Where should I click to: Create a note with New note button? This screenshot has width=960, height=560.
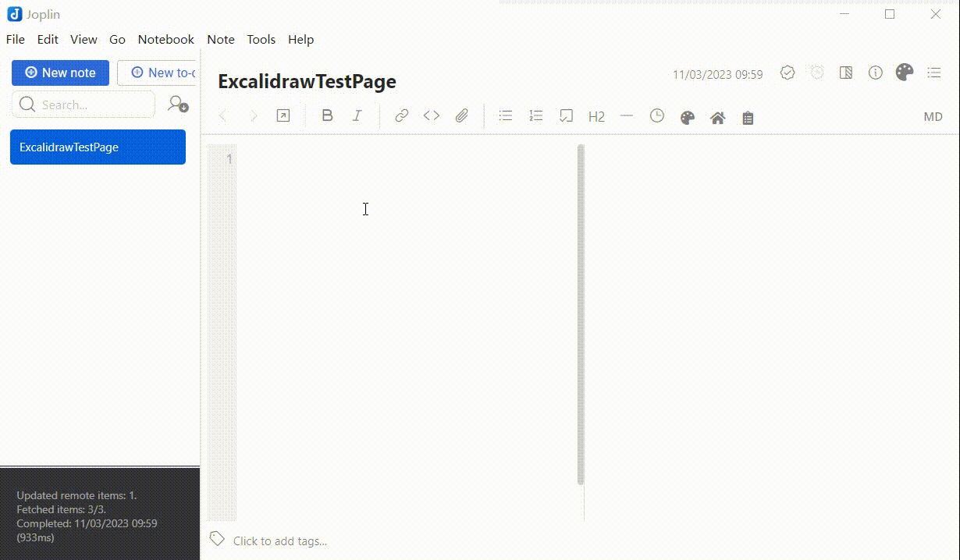point(60,73)
